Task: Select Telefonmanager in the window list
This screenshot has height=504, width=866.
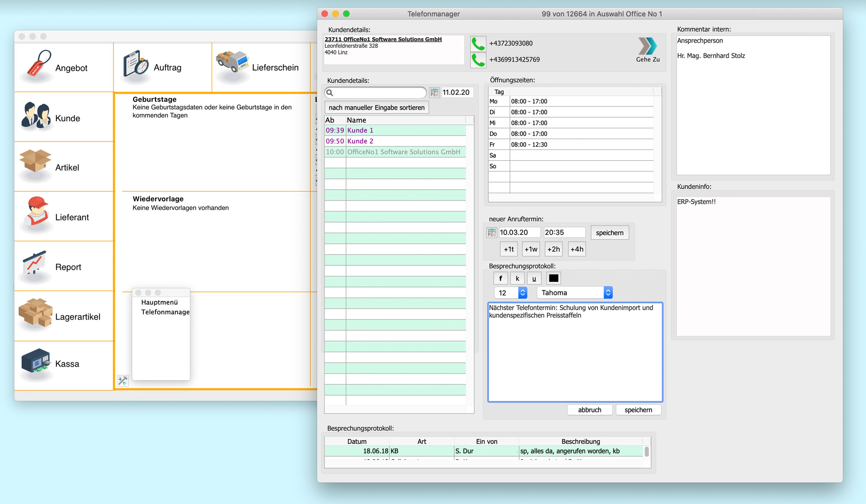Action: [165, 312]
